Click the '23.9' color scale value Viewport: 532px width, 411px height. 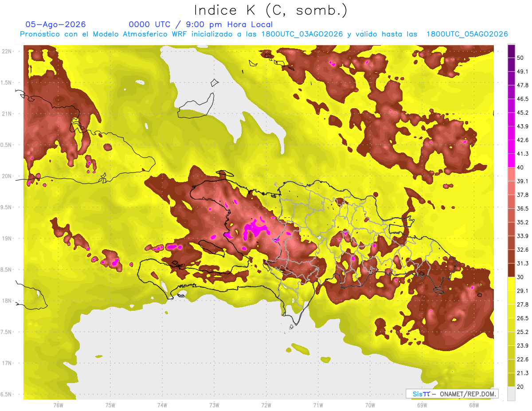click(x=522, y=346)
